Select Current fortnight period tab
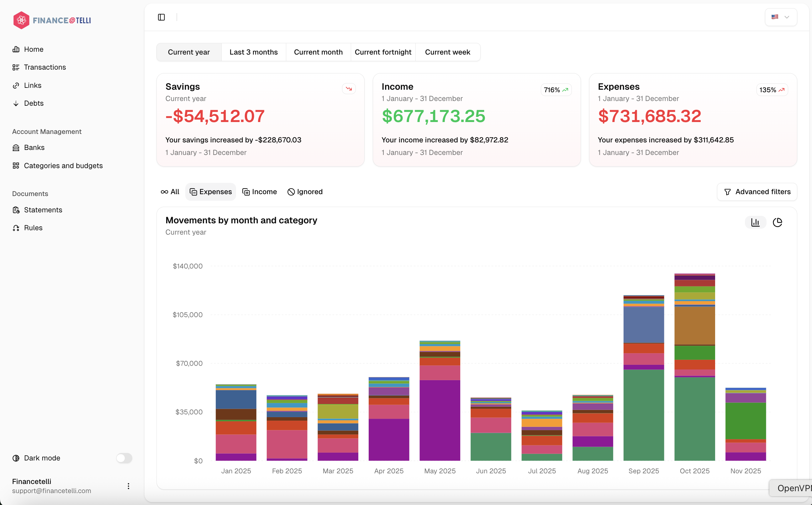 [x=383, y=52]
